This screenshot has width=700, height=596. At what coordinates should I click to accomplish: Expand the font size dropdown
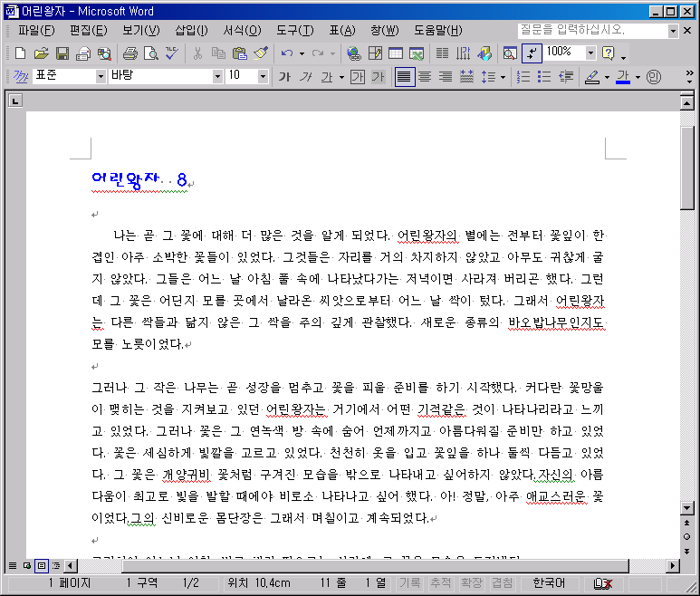(x=263, y=77)
